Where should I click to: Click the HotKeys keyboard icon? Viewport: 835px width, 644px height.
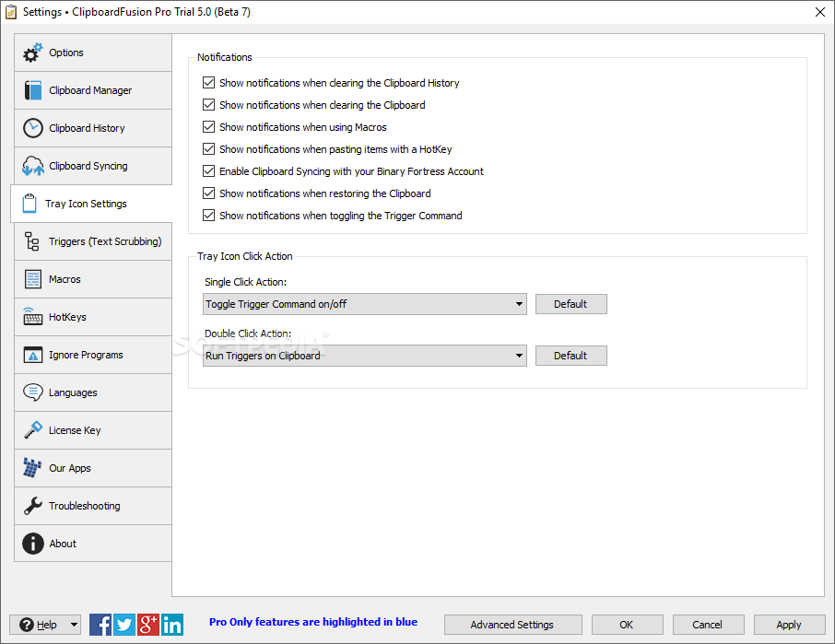click(33, 317)
